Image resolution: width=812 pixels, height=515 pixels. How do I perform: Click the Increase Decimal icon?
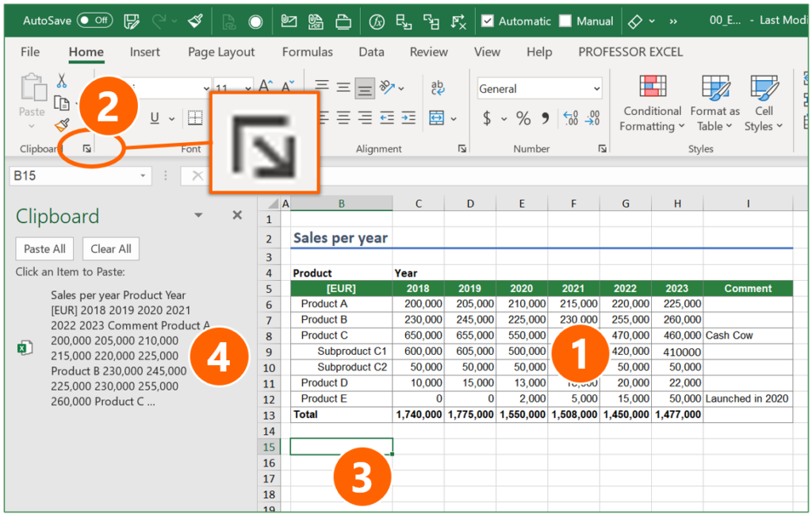click(570, 118)
